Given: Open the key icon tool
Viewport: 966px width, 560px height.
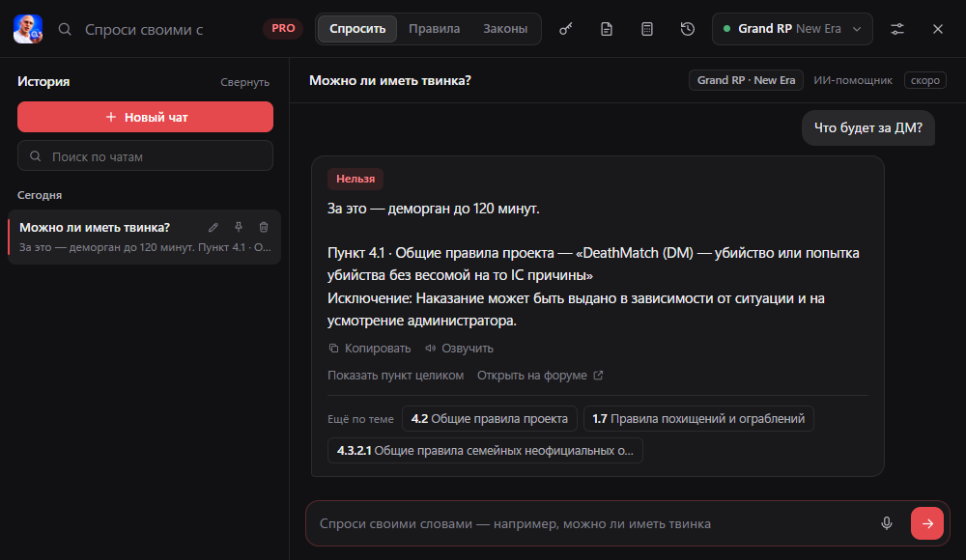Looking at the screenshot, I should point(565,29).
